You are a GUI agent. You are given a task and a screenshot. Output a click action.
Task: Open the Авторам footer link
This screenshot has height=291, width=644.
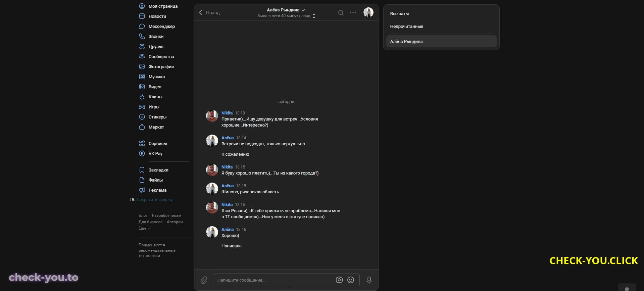click(x=175, y=222)
